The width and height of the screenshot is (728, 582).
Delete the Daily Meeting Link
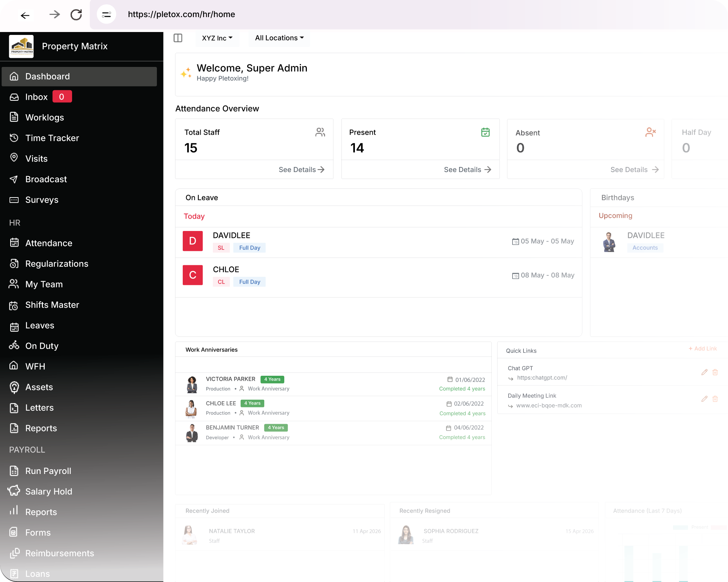pos(715,399)
